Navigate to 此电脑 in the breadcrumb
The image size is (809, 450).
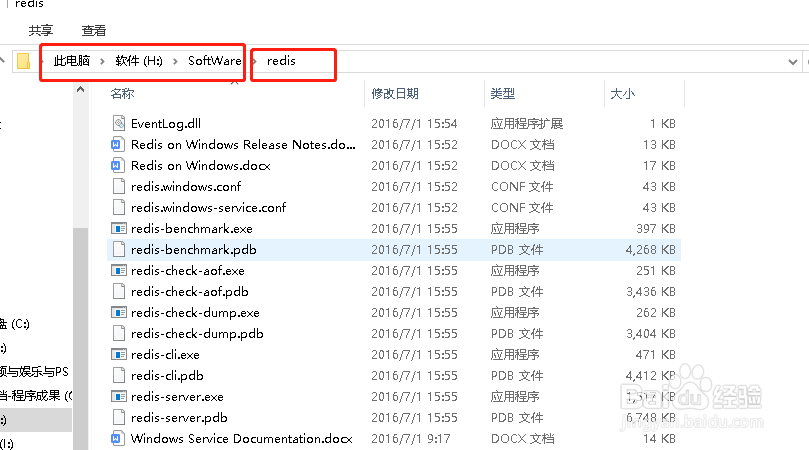click(72, 61)
